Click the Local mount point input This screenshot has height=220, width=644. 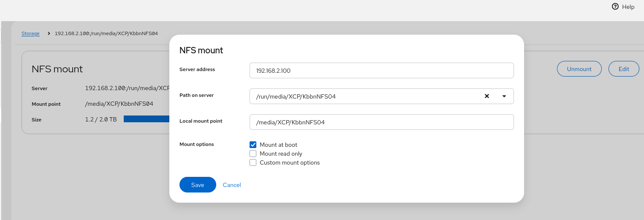tap(382, 122)
